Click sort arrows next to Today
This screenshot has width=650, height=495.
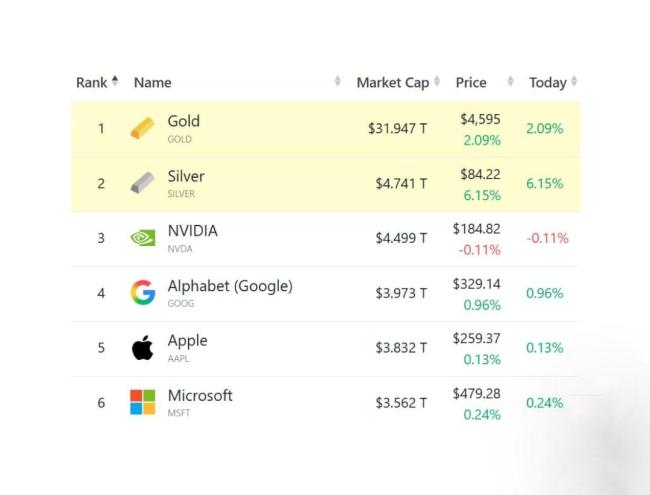click(574, 82)
